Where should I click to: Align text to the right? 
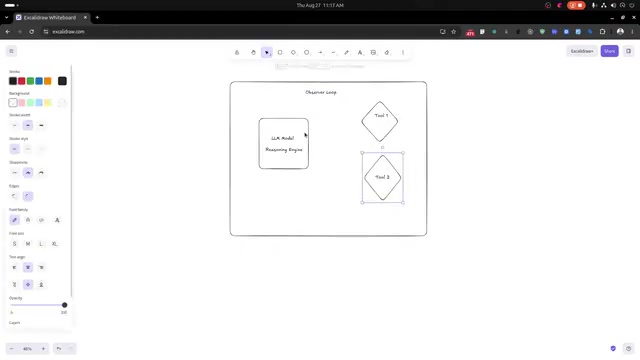tap(41, 267)
